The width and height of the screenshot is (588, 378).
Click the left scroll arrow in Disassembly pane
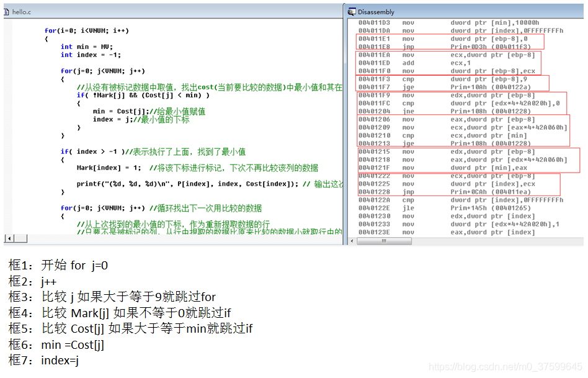coord(352,241)
